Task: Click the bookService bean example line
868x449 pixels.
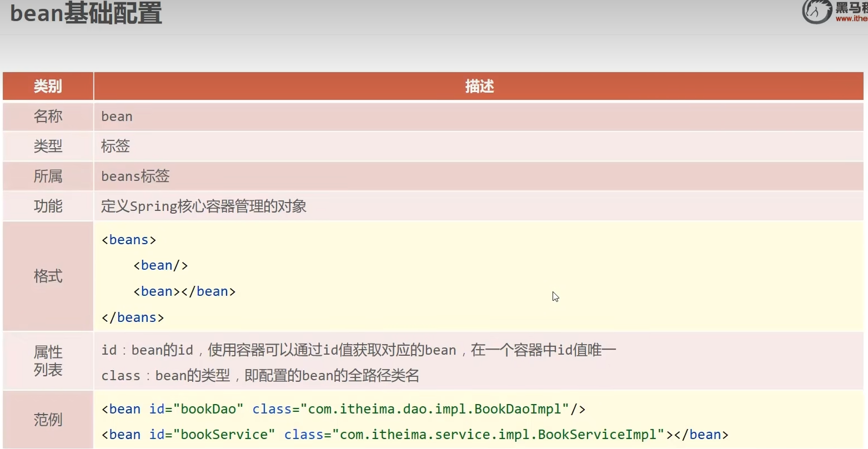Action: (x=415, y=435)
